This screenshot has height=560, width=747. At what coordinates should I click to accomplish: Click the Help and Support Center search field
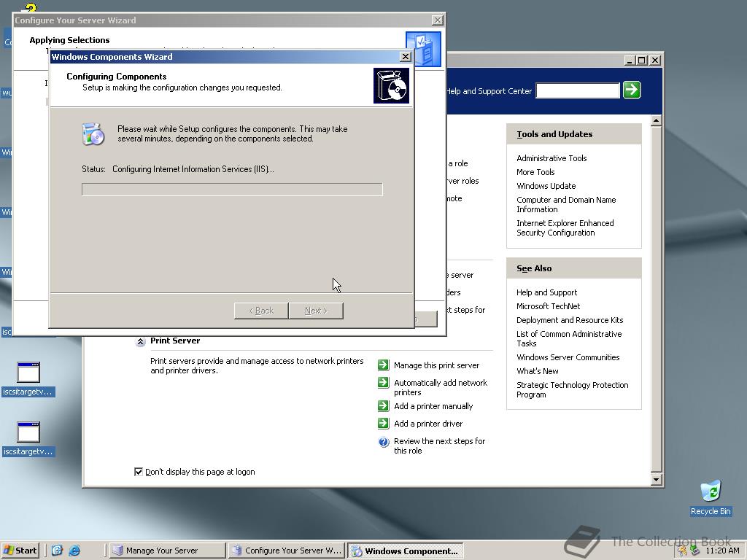pos(578,90)
